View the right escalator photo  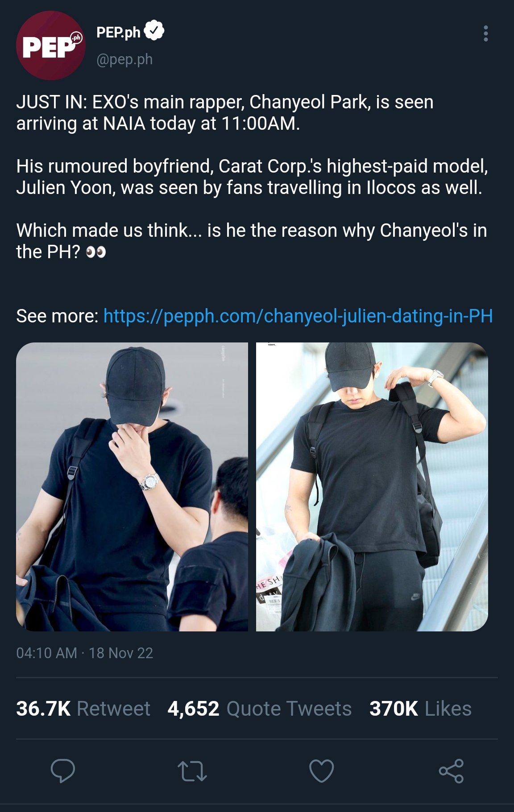click(372, 486)
